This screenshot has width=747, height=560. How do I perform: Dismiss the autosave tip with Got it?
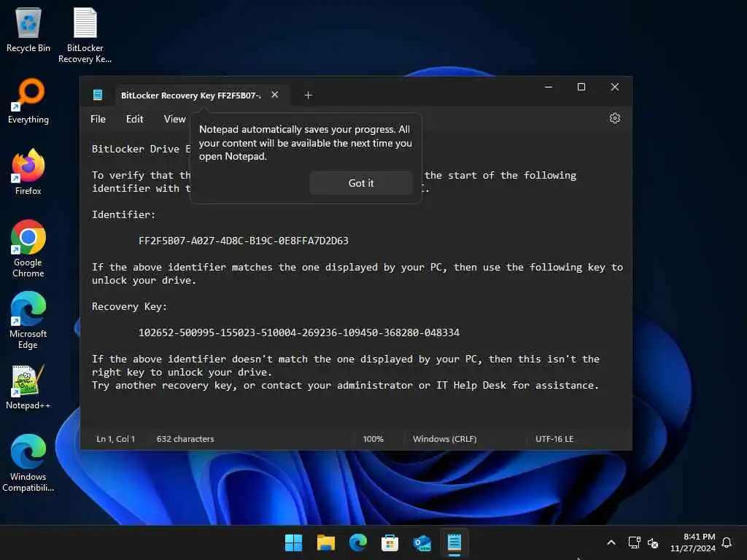point(361,183)
